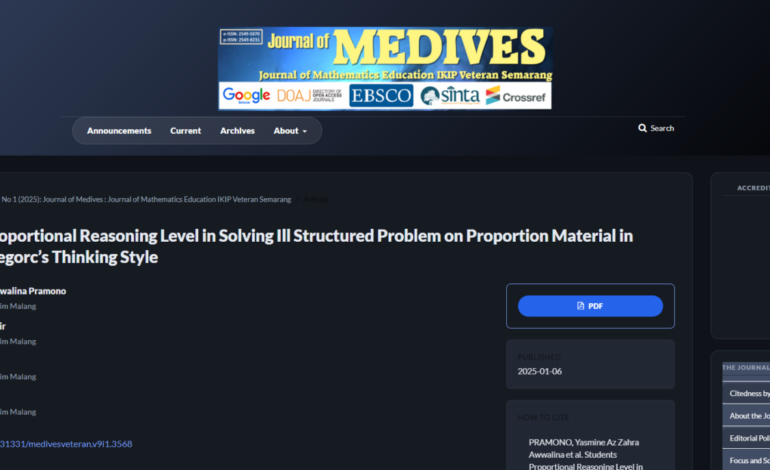Open the Announcements menu item
The width and height of the screenshot is (770, 470).
point(119,131)
